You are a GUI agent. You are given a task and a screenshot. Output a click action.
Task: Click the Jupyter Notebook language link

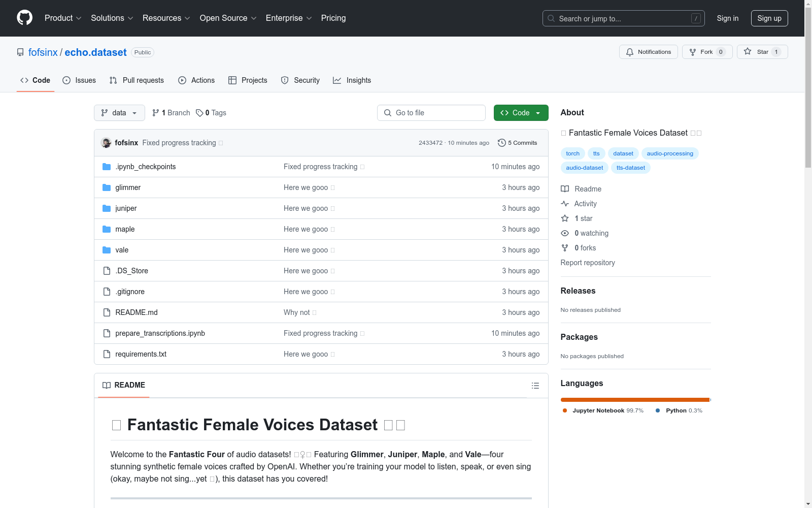point(603,410)
